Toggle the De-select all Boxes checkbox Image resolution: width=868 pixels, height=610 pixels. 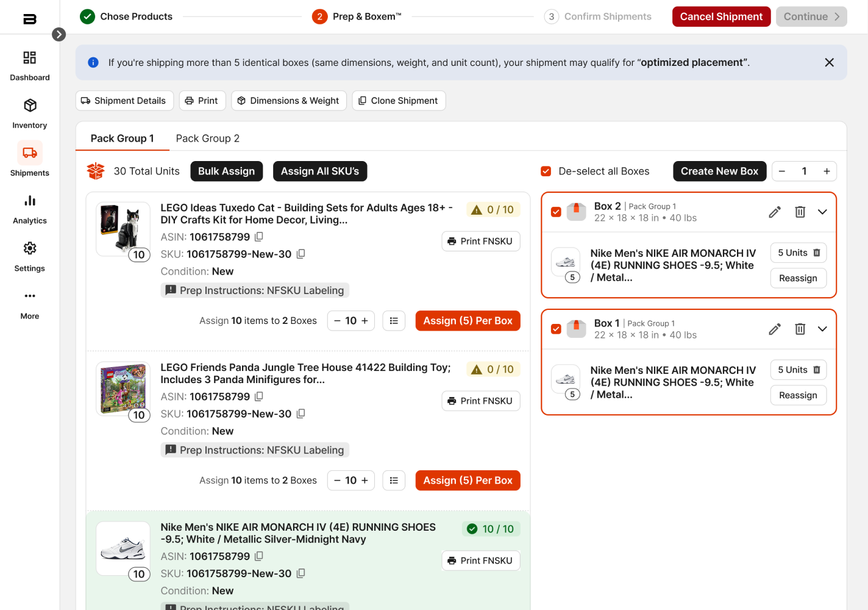click(x=546, y=171)
